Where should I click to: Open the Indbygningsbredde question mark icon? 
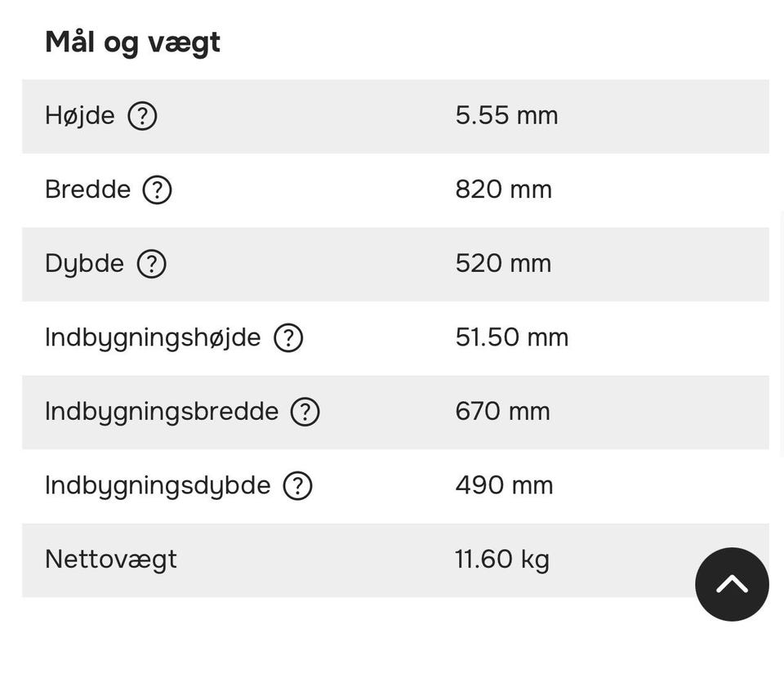tap(305, 412)
